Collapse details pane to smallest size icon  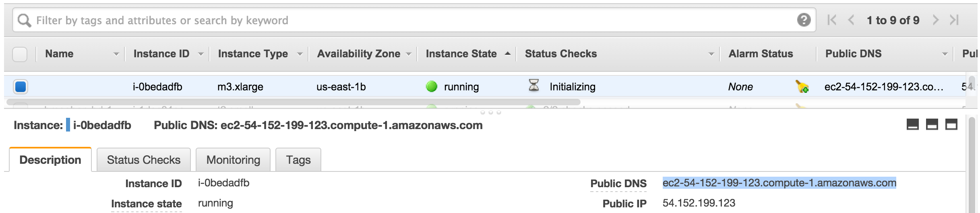tap(912, 125)
